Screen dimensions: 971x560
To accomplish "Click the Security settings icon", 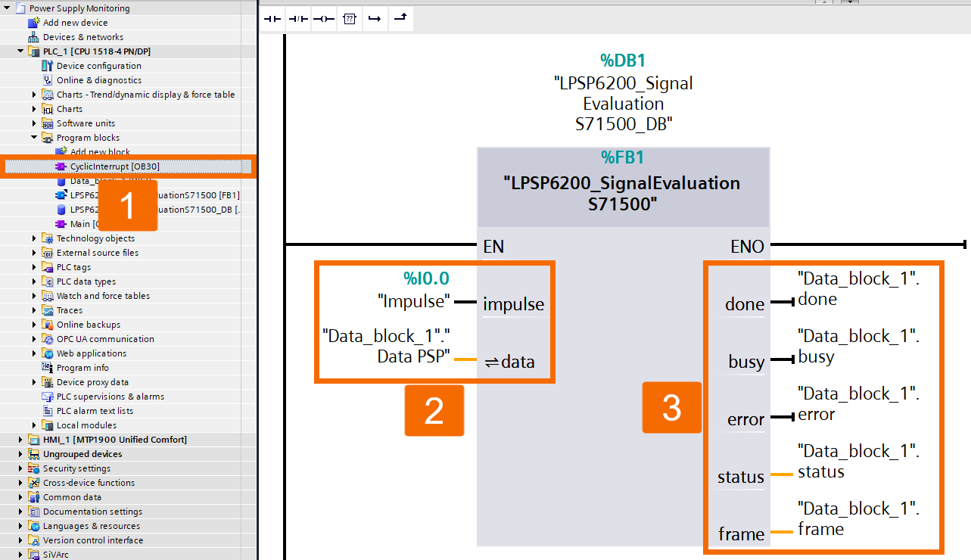I will pos(33,468).
